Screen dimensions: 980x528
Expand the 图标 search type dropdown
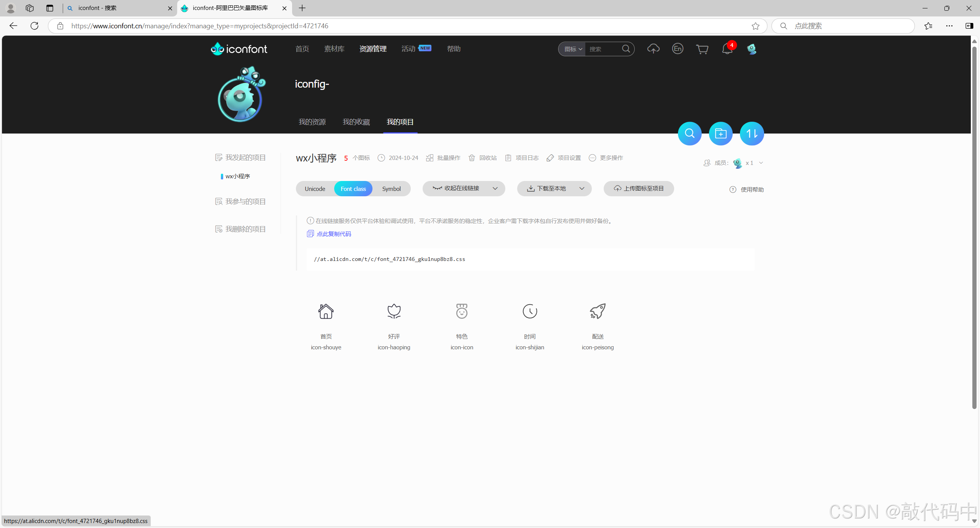pyautogui.click(x=573, y=49)
